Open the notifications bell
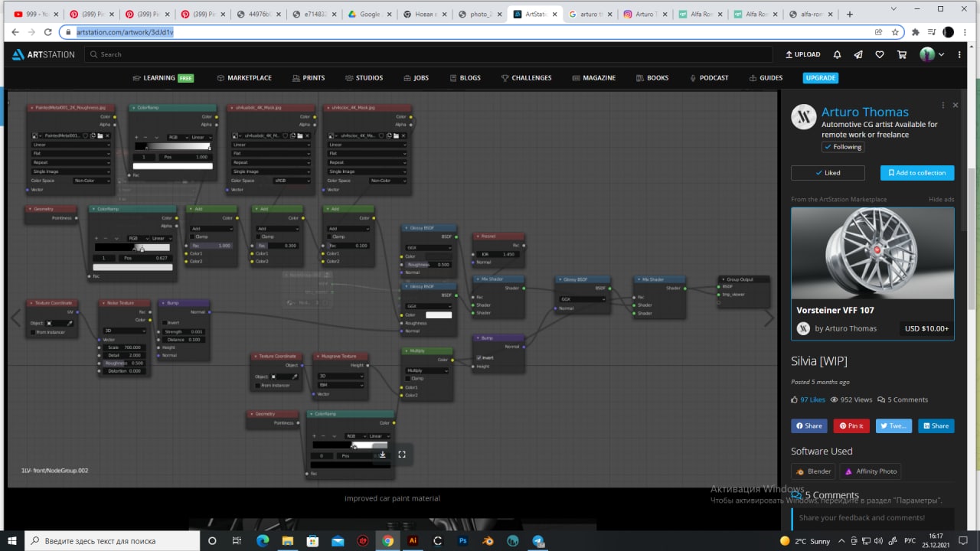 point(837,54)
